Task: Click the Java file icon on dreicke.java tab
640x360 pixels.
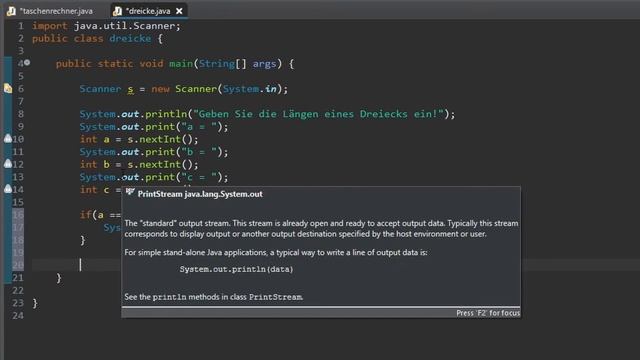Action: pyautogui.click(x=118, y=11)
